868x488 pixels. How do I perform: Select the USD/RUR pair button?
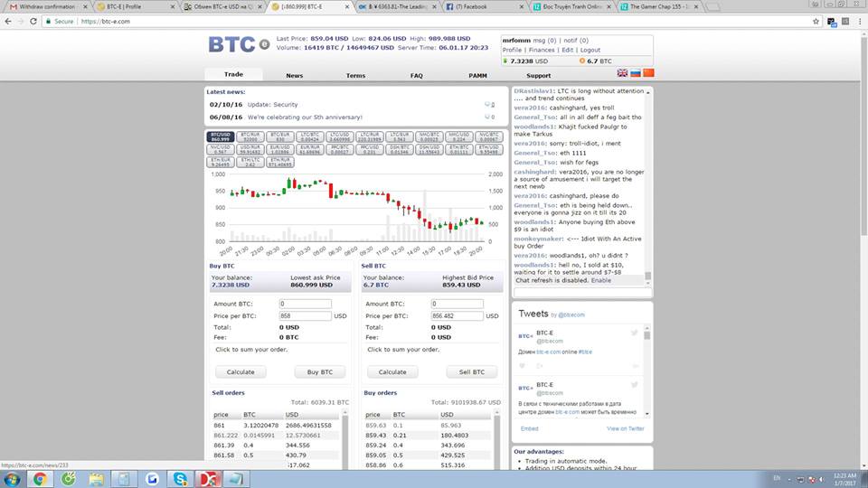(x=250, y=149)
